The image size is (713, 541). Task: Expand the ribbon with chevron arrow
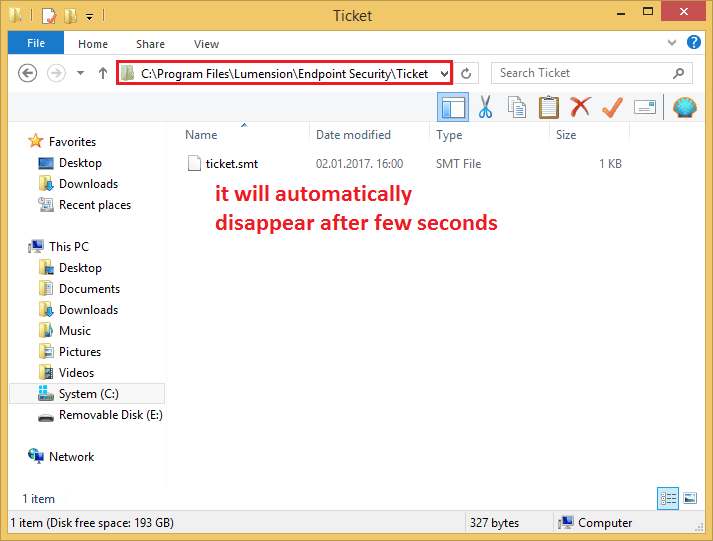pyautogui.click(x=672, y=43)
